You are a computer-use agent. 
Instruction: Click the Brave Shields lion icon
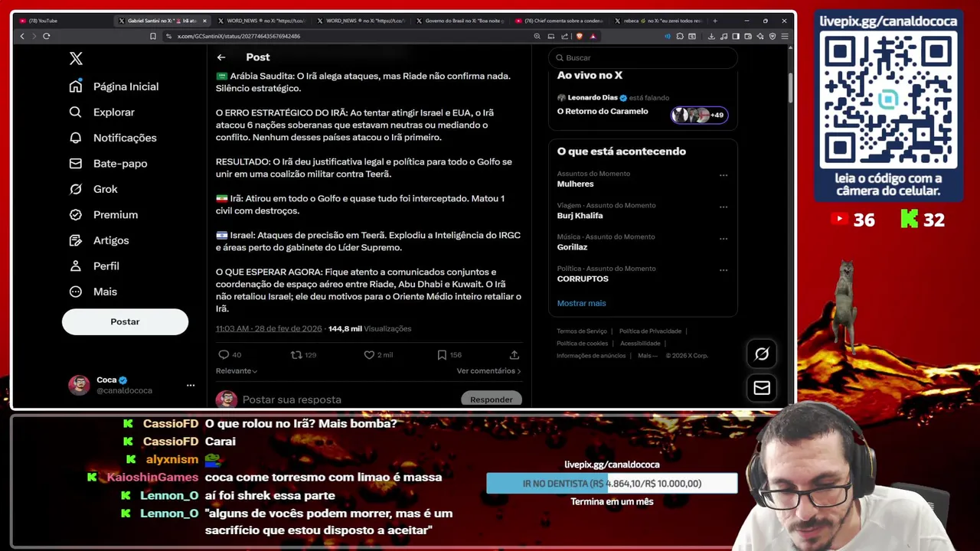579,36
